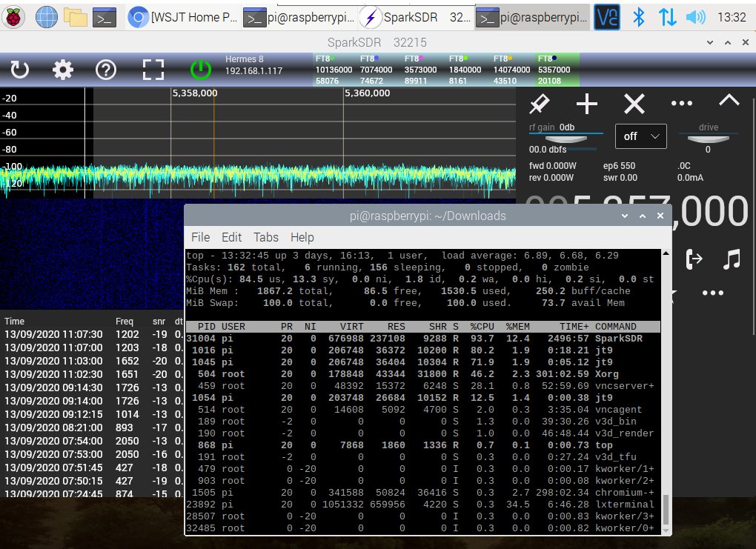
Task: Click the SparkSDR process row in top
Action: [x=422, y=339]
